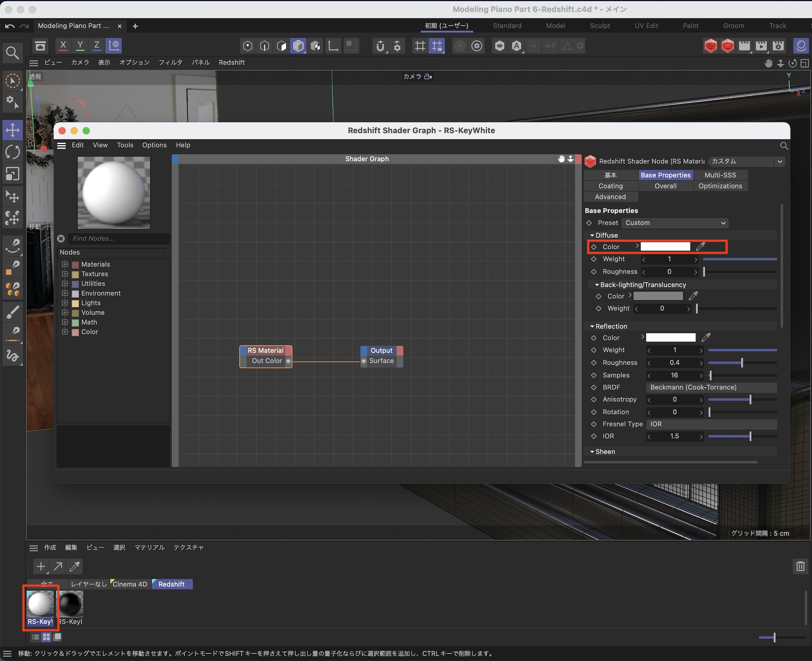
Task: Collapse the Reflection section
Action: 592,326
